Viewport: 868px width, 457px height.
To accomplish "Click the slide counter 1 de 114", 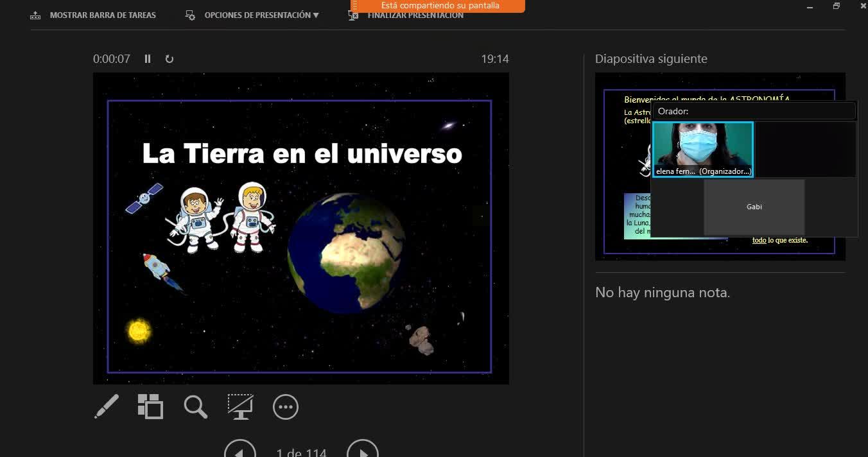I will [301, 452].
